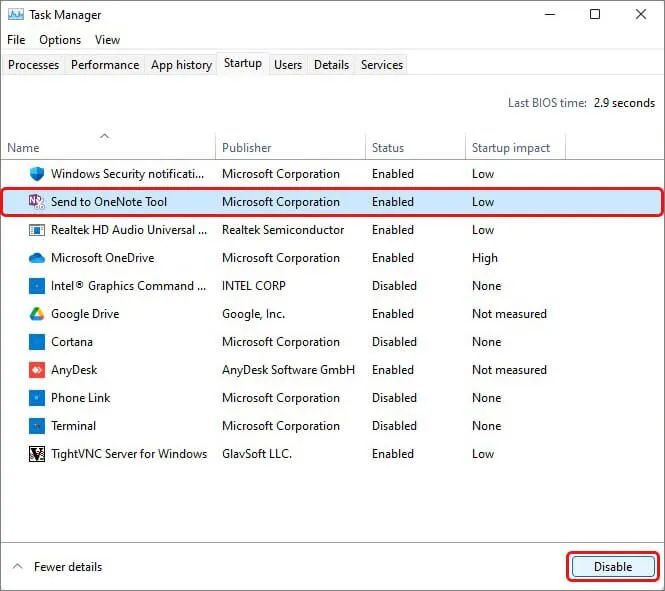Click the Last BIOS time value
This screenshot has height=591, width=665.
624,103
